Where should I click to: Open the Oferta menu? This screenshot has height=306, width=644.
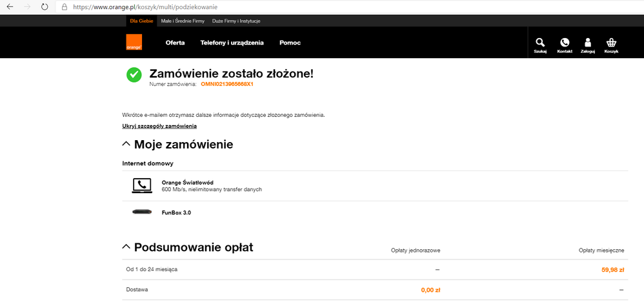(x=175, y=43)
